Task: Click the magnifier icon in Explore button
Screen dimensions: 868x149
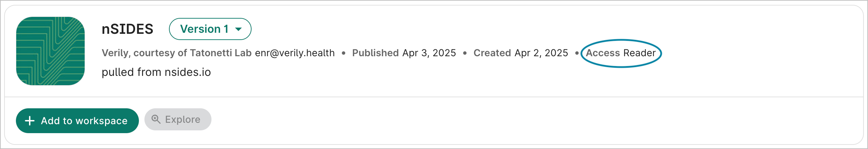Action: [156, 119]
